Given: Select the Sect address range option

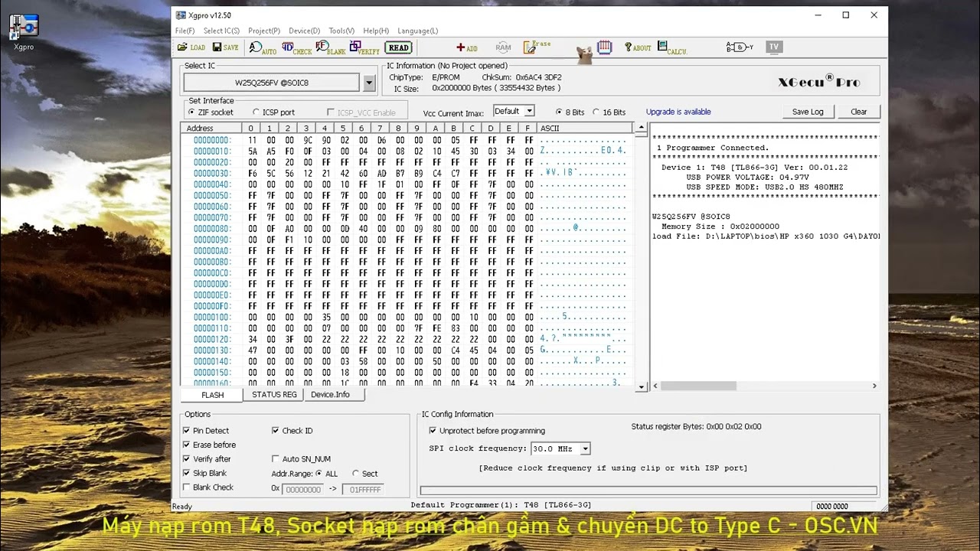Looking at the screenshot, I should [x=355, y=474].
